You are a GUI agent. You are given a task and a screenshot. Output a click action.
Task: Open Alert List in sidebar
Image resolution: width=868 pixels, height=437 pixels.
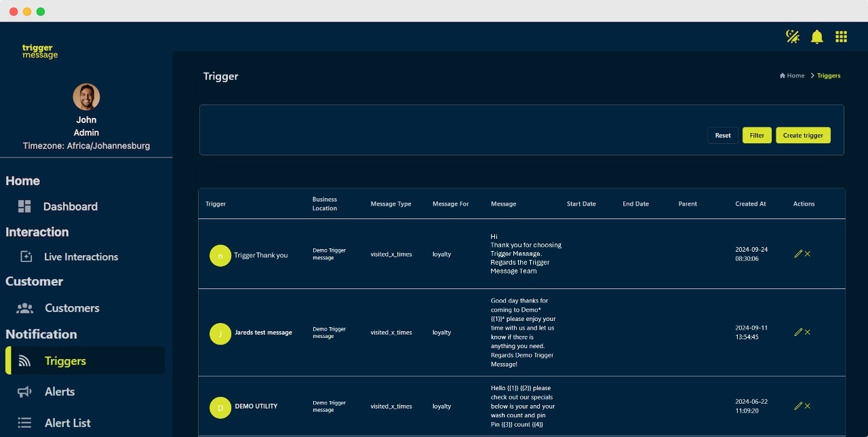click(67, 423)
